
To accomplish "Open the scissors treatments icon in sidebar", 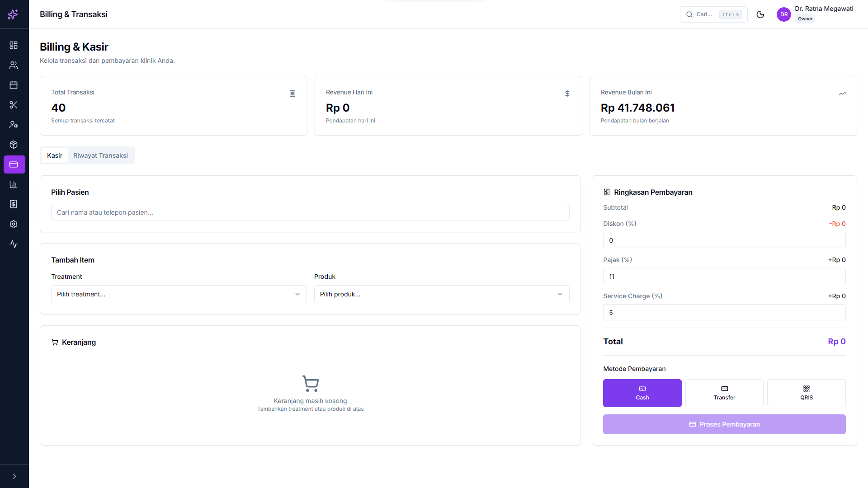I will [x=14, y=105].
